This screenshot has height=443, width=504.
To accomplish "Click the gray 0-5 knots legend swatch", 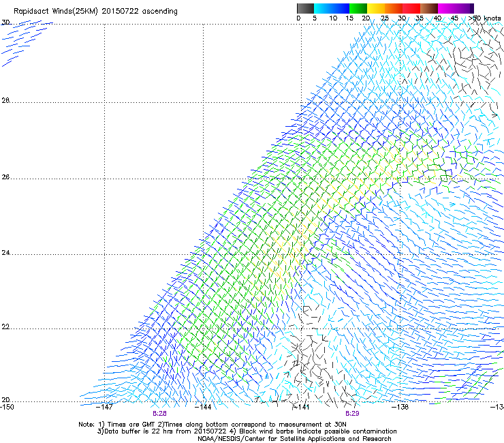I will point(305,8).
